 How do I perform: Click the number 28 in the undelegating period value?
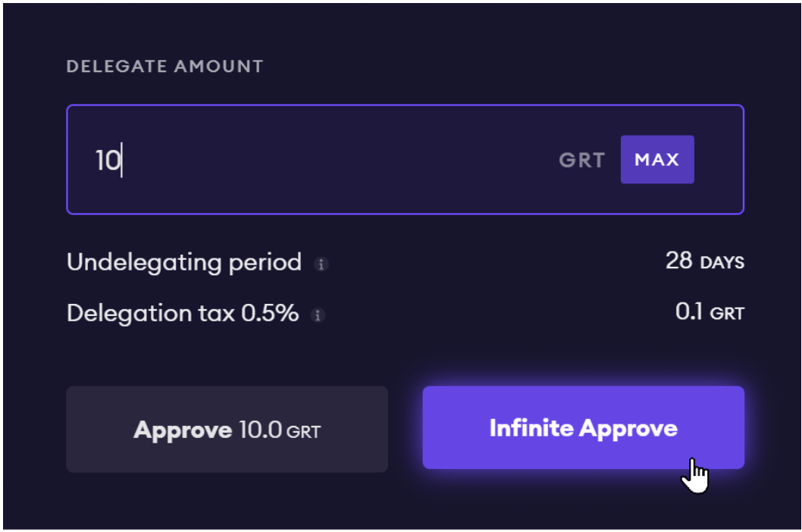tap(678, 261)
